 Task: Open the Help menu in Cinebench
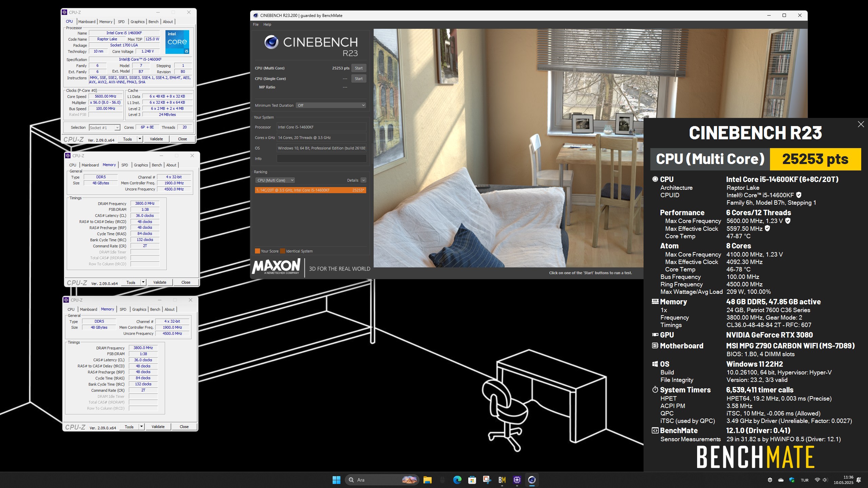click(x=267, y=24)
